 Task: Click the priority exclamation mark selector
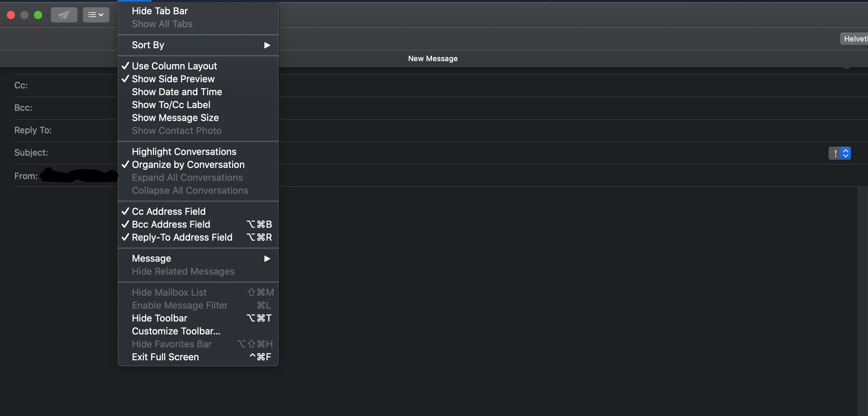tap(835, 153)
